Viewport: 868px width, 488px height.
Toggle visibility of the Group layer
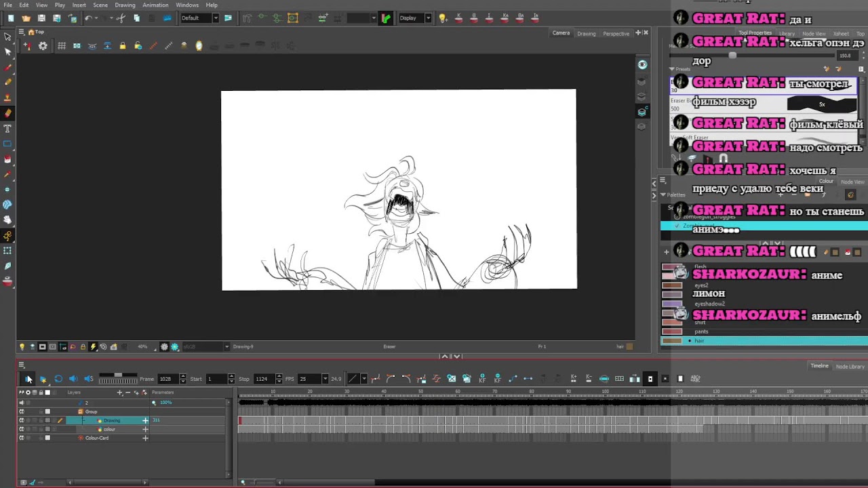(21, 411)
